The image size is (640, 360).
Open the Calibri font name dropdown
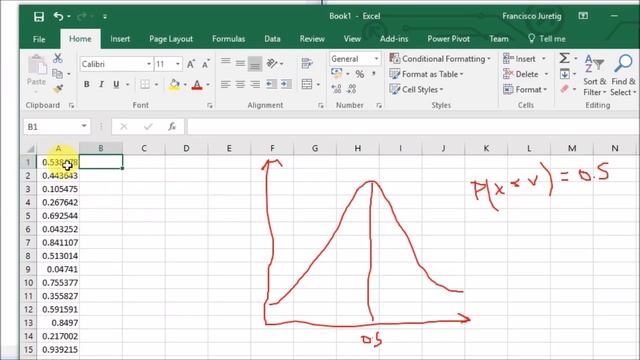click(149, 64)
